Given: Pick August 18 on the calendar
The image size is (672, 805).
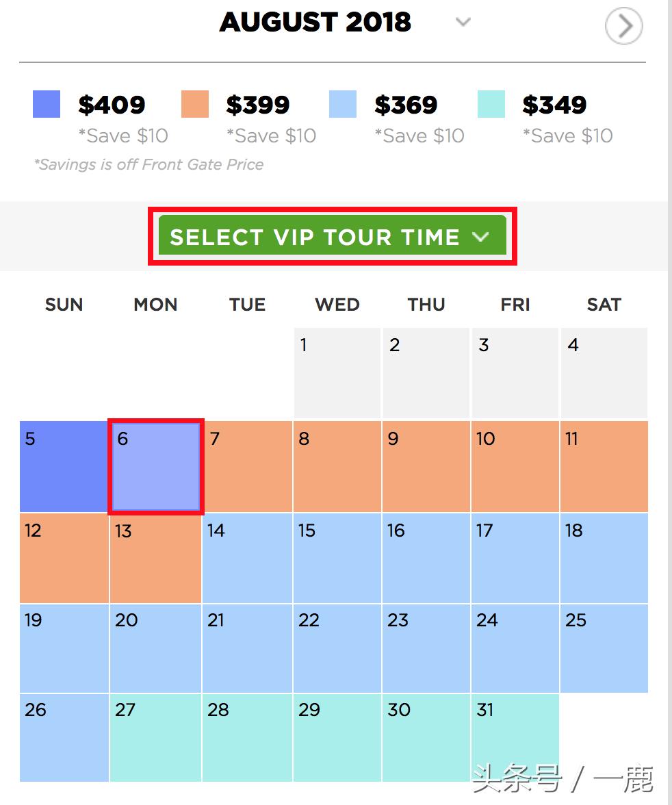Looking at the screenshot, I should click(x=604, y=558).
